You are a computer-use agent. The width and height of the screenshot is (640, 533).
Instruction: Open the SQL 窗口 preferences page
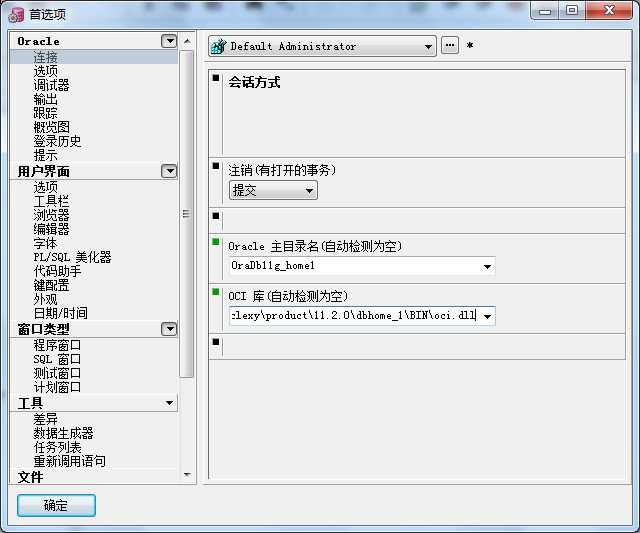(x=57, y=359)
